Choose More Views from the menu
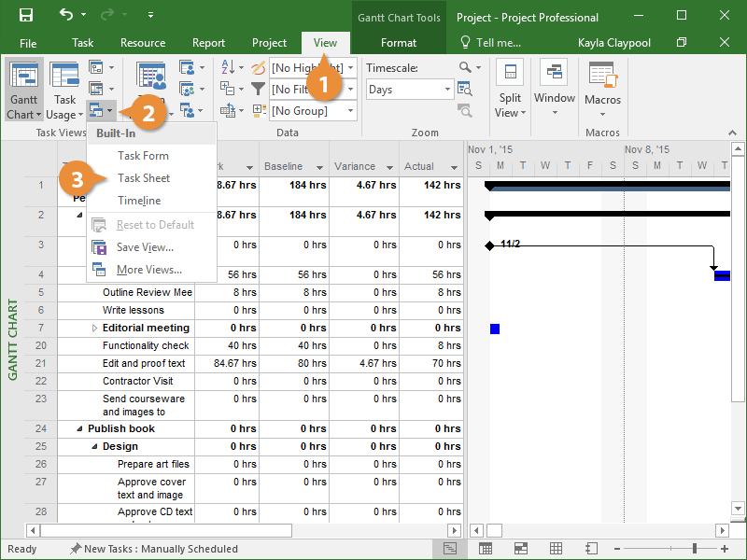This screenshot has width=747, height=560. (x=148, y=270)
